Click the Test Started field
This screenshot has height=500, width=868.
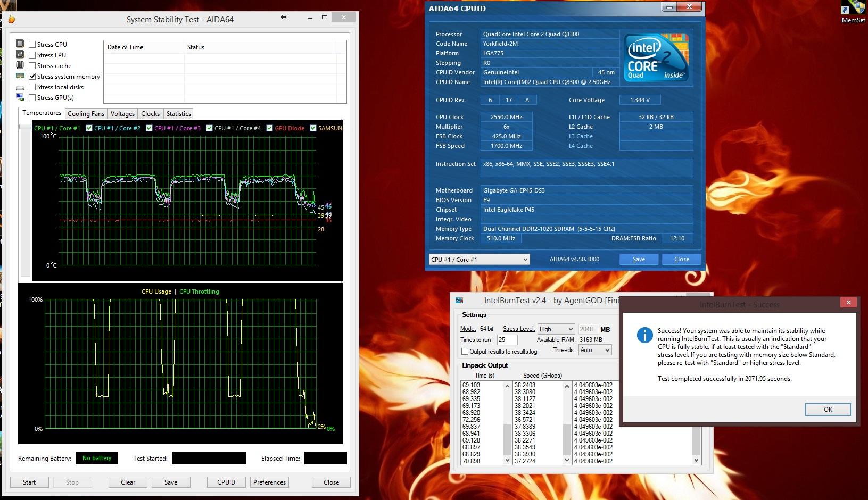(209, 458)
